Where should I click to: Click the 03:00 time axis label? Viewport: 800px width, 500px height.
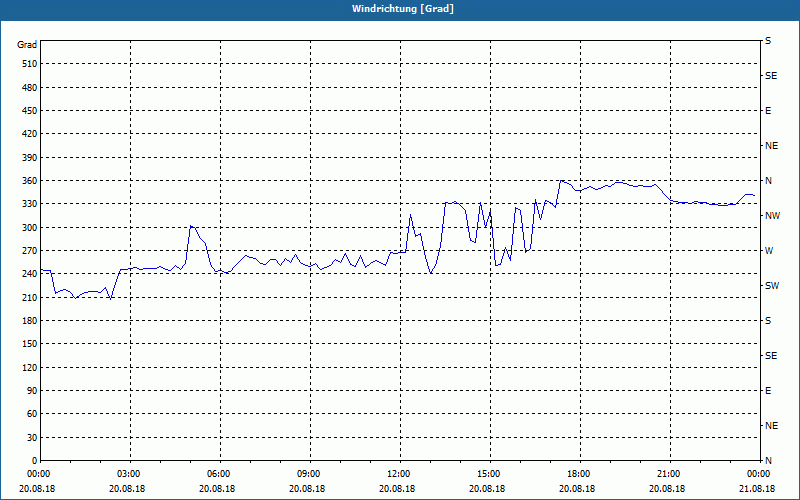click(x=130, y=474)
